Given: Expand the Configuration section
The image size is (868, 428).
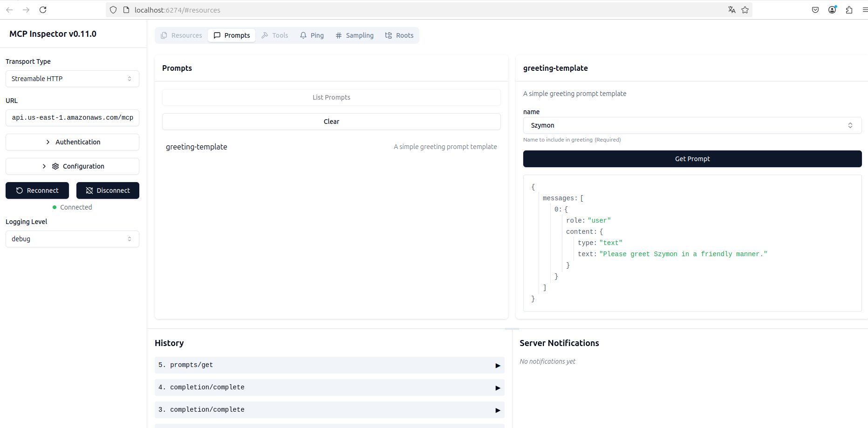Looking at the screenshot, I should coord(72,166).
